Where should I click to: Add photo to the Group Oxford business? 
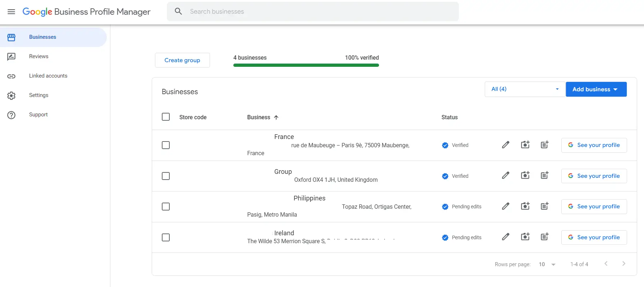click(x=525, y=175)
